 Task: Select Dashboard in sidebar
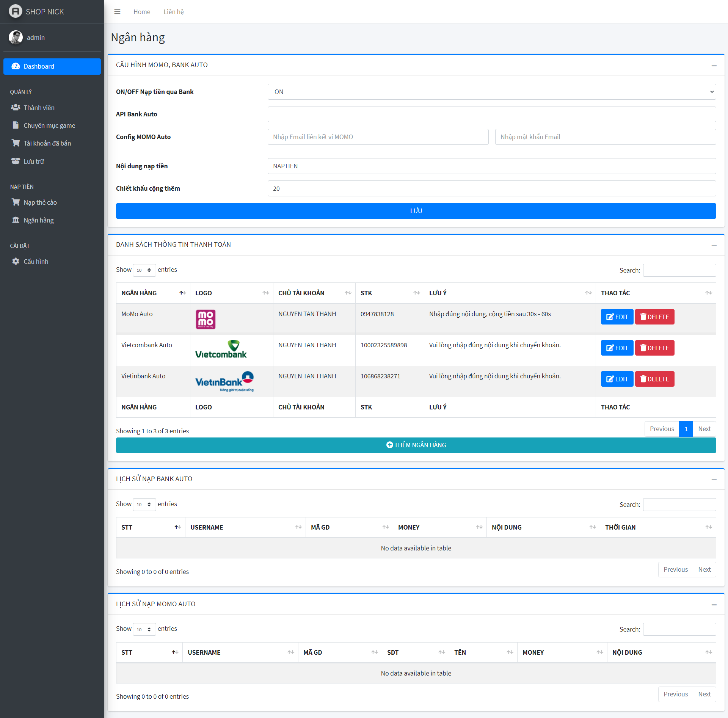click(52, 66)
